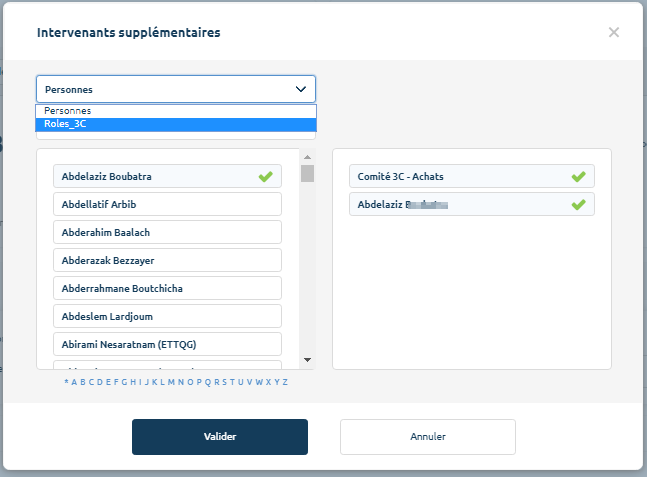Show all names with the * filter
This screenshot has width=647, height=477.
[66, 382]
